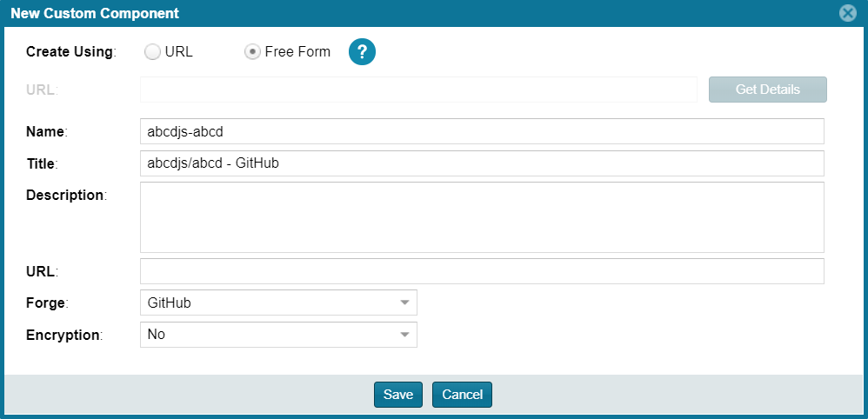The height and width of the screenshot is (419, 868).
Task: Click the Encryption dropdown arrow
Action: pyautogui.click(x=404, y=335)
